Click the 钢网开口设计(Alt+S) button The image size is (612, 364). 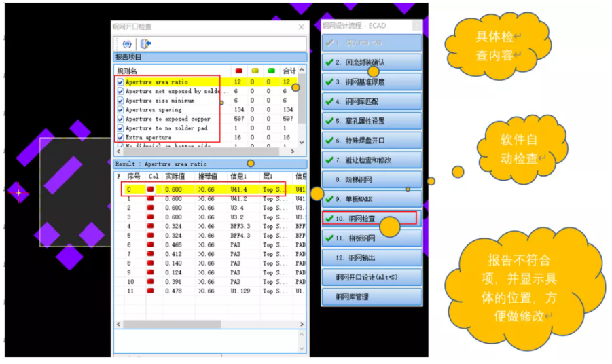pyautogui.click(x=372, y=277)
